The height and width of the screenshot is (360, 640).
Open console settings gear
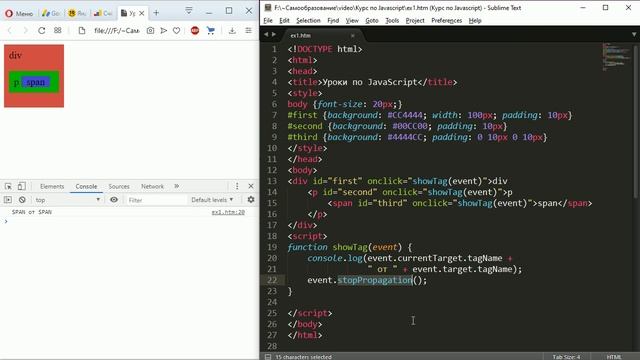click(251, 200)
